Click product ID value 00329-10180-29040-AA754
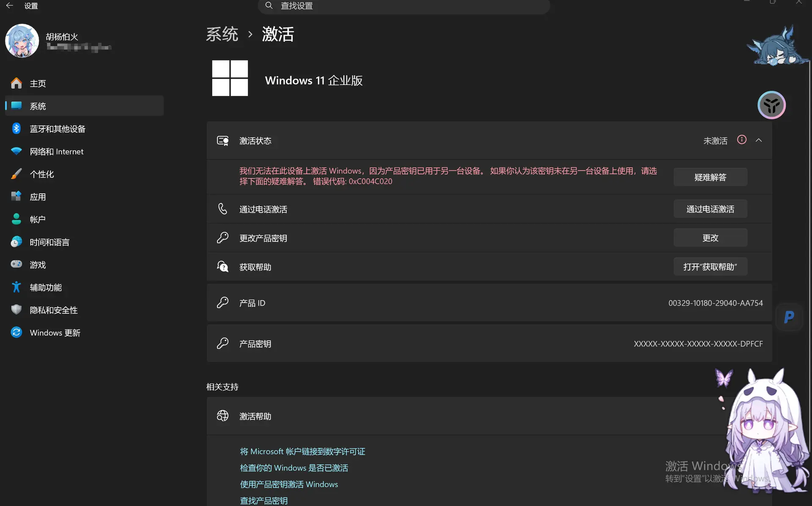This screenshot has width=812, height=506. (716, 303)
